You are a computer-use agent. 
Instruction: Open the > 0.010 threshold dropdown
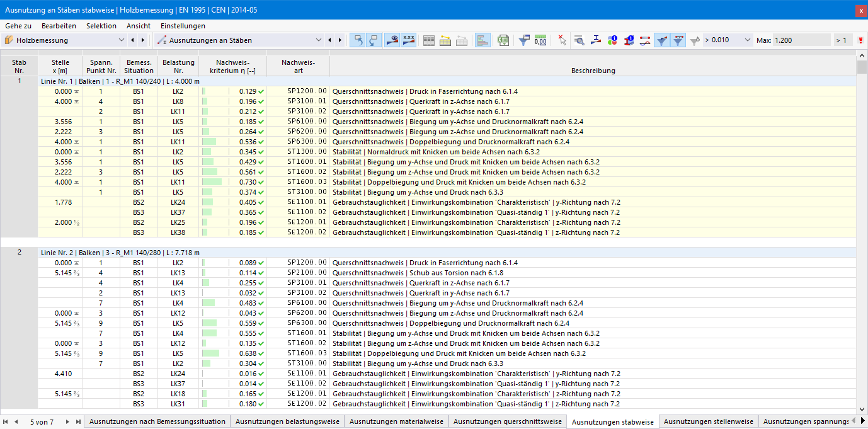click(728, 40)
